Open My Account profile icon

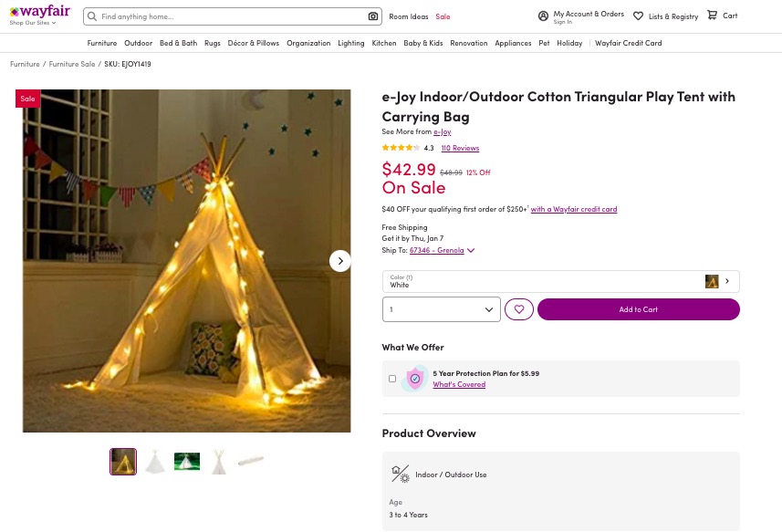543,16
